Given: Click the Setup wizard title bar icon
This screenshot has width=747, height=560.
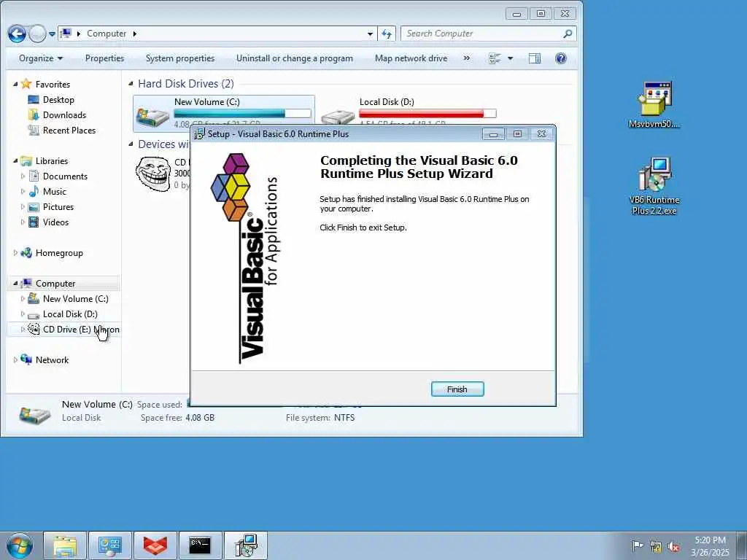Looking at the screenshot, I should (199, 134).
